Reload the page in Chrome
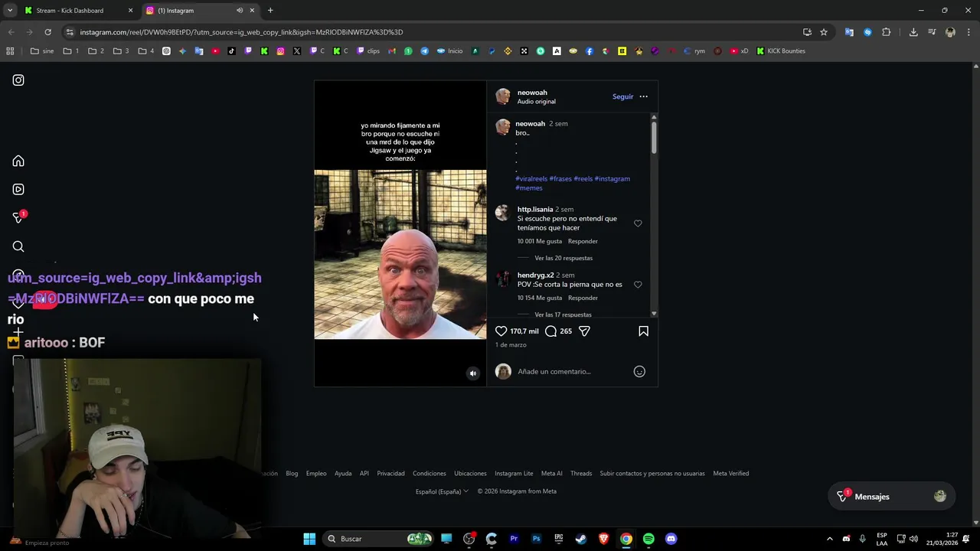Screen dimensions: 980x551 (47, 32)
